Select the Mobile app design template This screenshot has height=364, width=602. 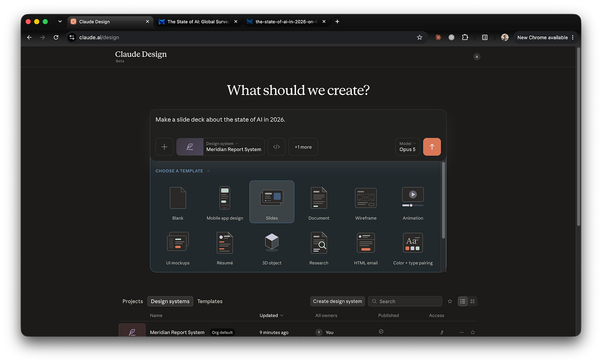click(x=225, y=202)
